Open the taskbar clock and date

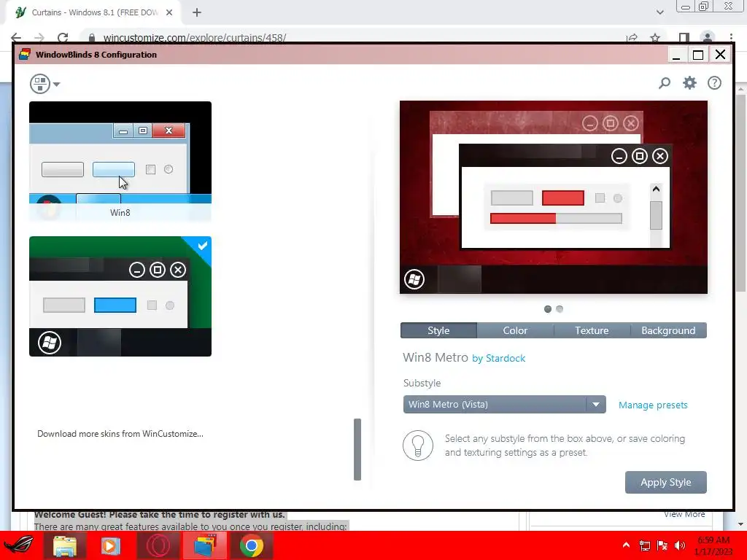713,545
